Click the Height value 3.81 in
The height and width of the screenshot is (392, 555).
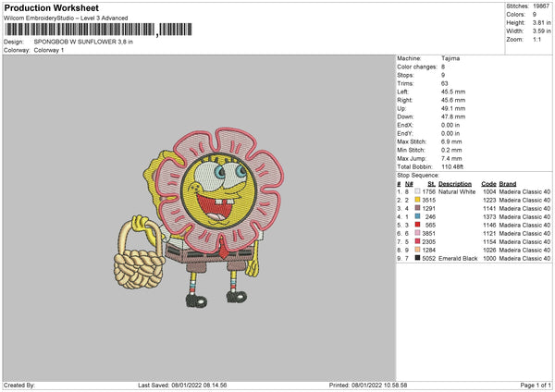point(541,22)
